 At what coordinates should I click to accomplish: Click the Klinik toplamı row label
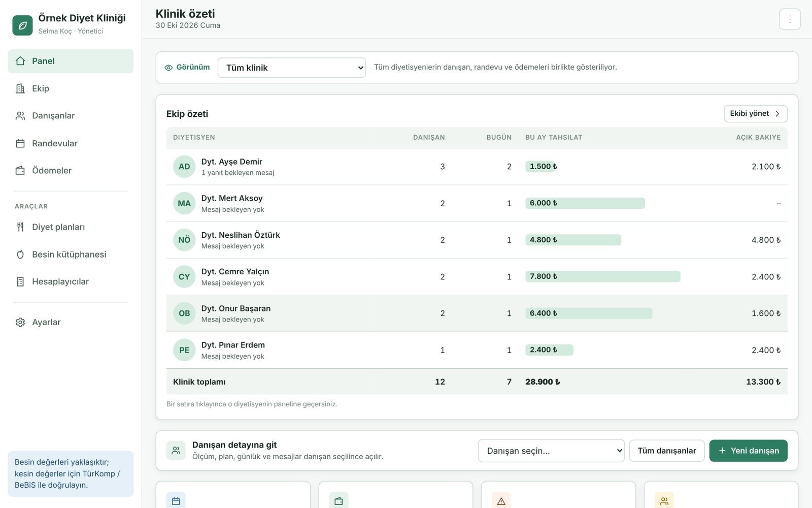click(x=199, y=382)
